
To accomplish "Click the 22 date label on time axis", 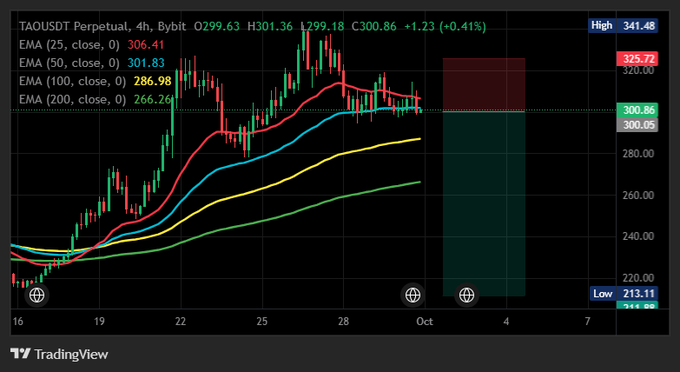I will click(x=180, y=321).
